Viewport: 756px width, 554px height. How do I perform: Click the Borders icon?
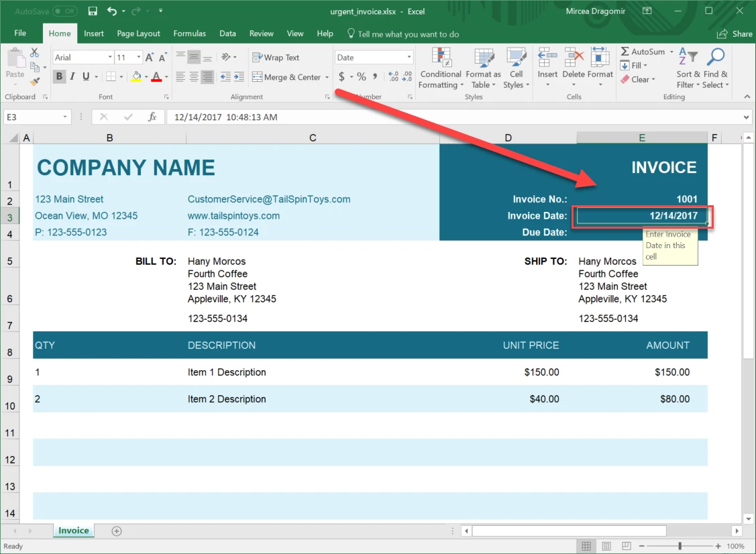(111, 76)
